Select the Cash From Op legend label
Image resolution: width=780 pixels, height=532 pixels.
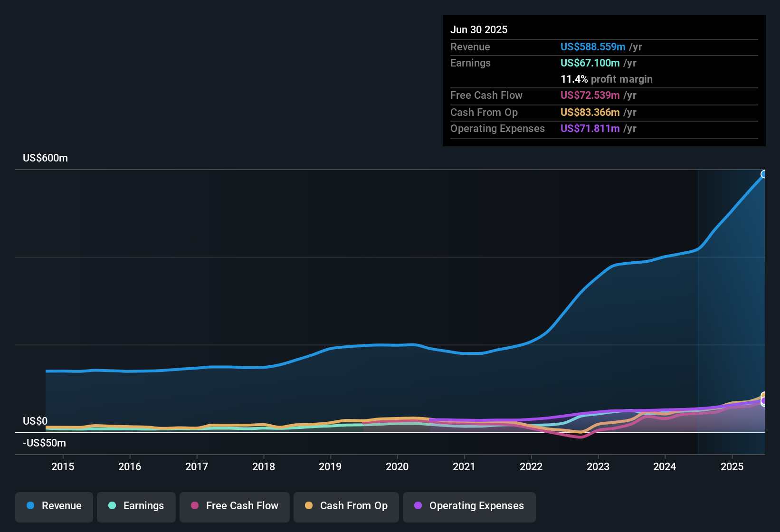353,506
